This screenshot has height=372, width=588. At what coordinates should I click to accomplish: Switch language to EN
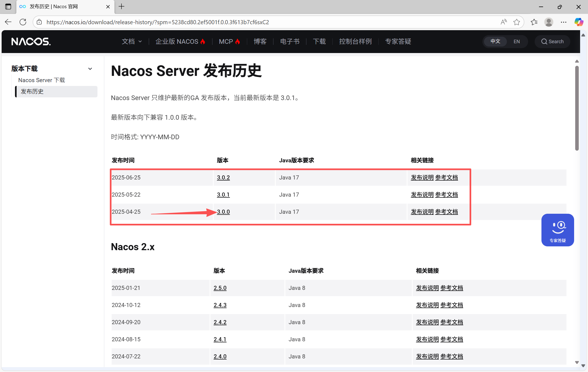pos(516,42)
